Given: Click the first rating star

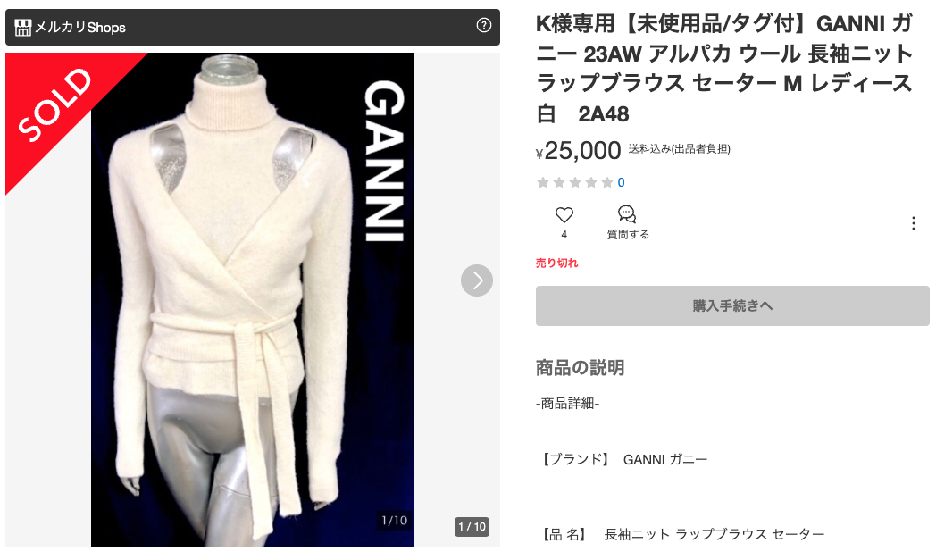Looking at the screenshot, I should coord(543,183).
